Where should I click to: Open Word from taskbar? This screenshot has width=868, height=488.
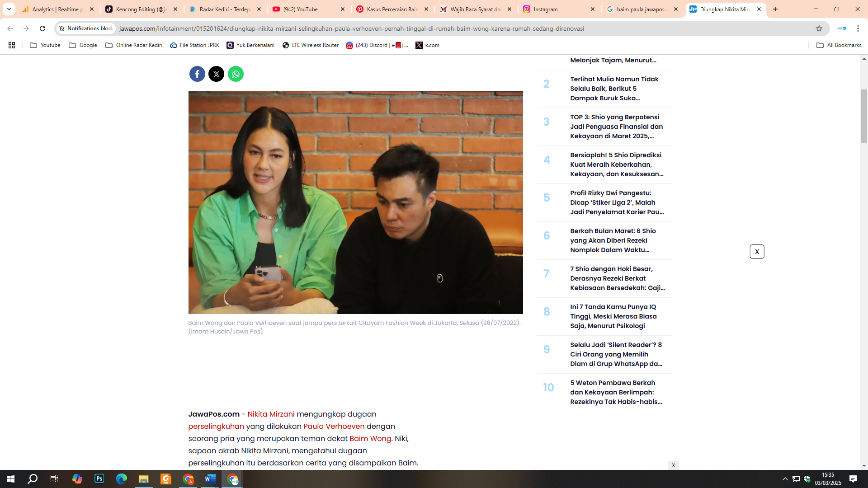point(210,479)
